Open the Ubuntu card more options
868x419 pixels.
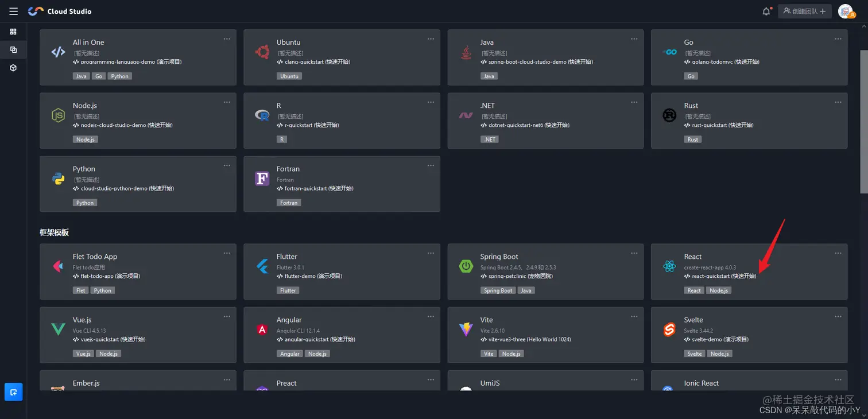431,39
